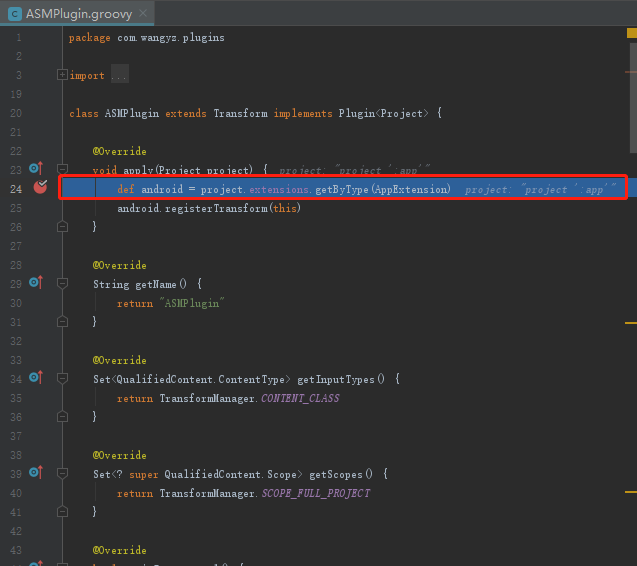637x566 pixels.
Task: Click the @Override annotation on line 28
Action: (x=119, y=265)
